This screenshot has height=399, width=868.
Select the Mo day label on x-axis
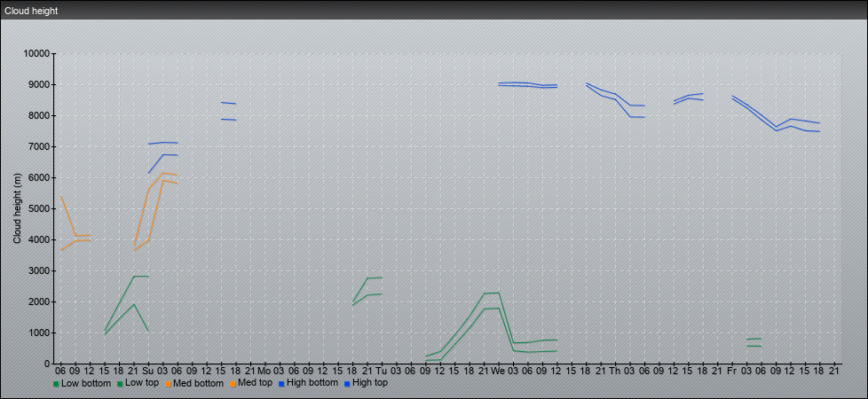(264, 371)
